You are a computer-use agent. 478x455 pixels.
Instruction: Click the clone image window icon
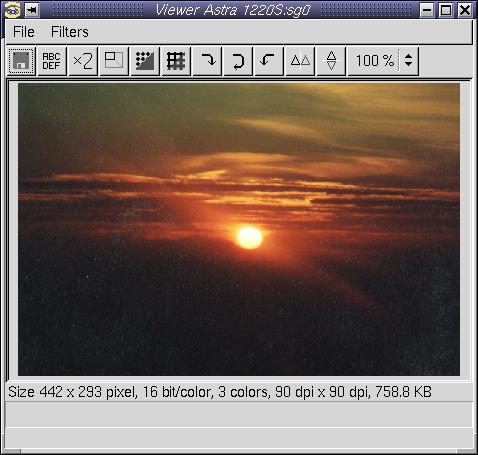pyautogui.click(x=114, y=61)
